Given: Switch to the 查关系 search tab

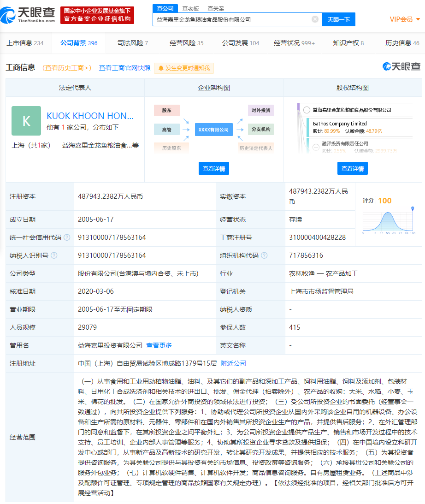Looking at the screenshot, I should pos(216,9).
